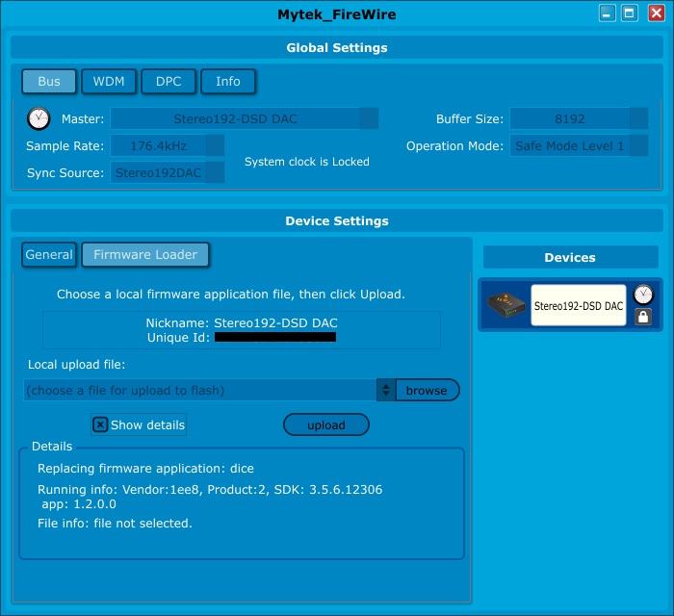Screen dimensions: 674x616
Task: Uncheck the Show details checkbox
Action: tap(100, 424)
